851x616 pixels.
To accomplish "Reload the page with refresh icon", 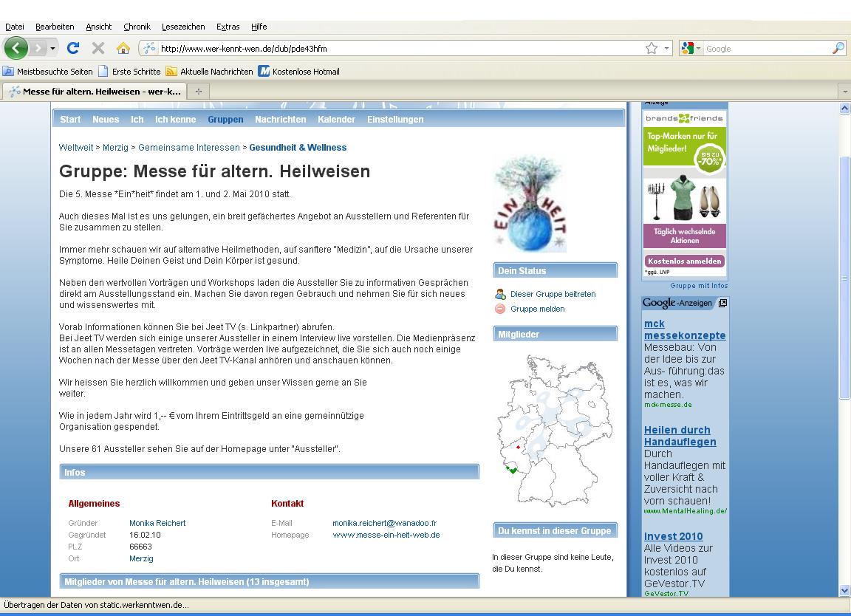I will 72,48.
